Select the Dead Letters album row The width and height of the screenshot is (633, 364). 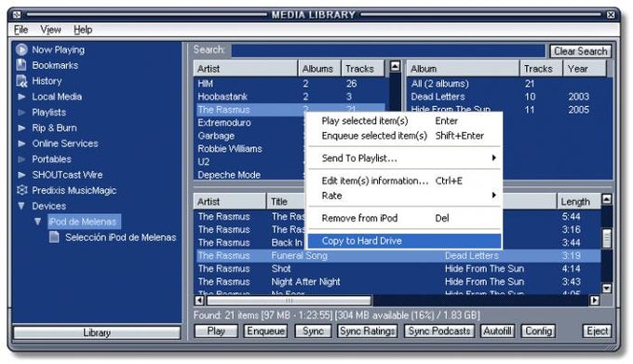click(x=509, y=97)
